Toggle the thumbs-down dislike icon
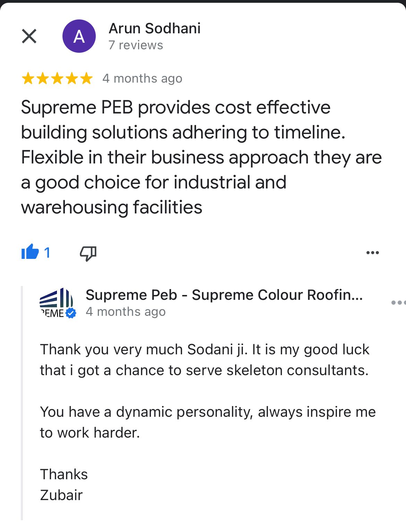The image size is (406, 532). click(88, 253)
